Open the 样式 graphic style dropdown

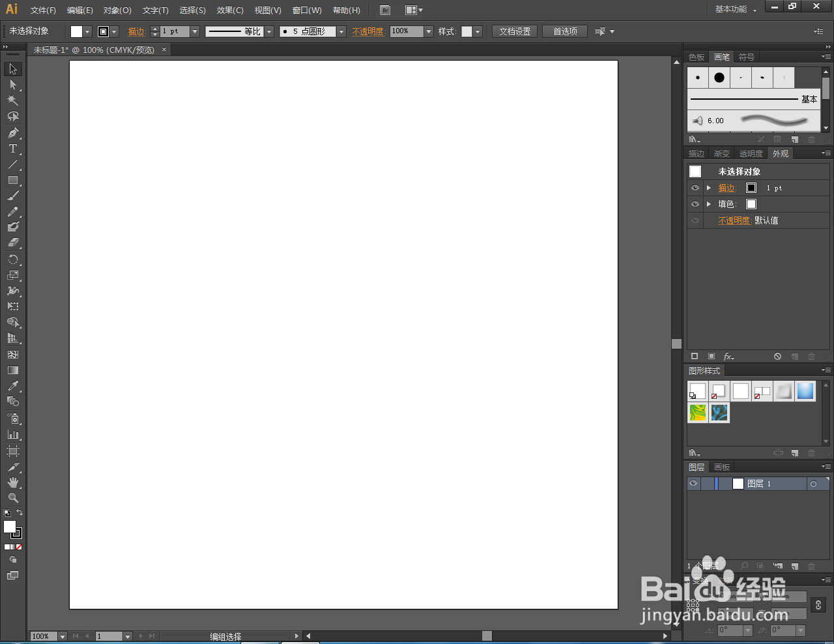click(x=478, y=31)
